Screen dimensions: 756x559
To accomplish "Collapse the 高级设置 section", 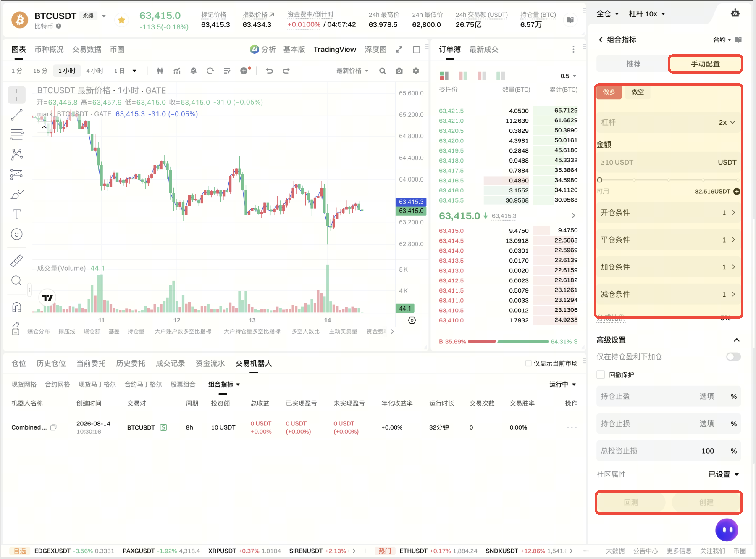I will point(736,340).
